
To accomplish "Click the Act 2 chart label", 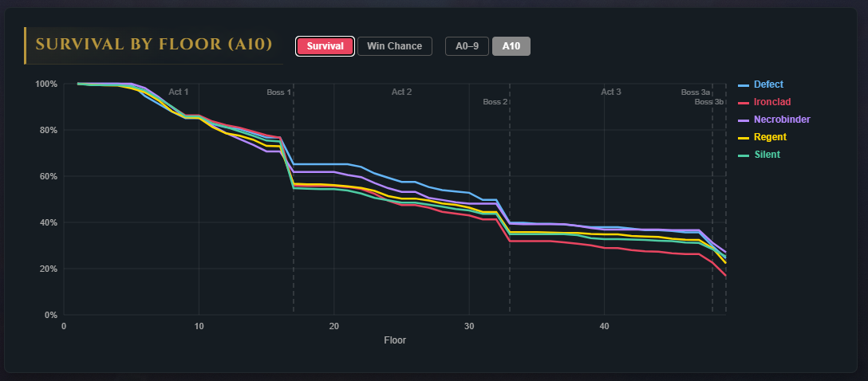I will pyautogui.click(x=401, y=92).
